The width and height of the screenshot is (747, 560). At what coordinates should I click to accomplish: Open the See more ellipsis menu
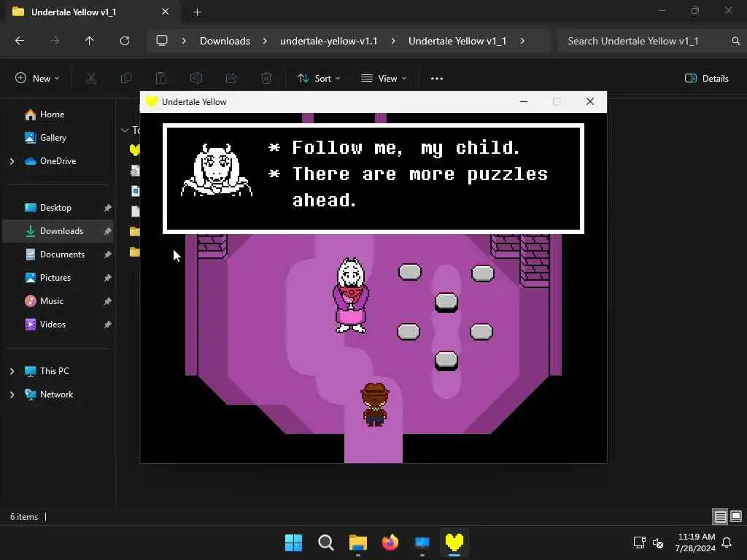[x=437, y=79]
